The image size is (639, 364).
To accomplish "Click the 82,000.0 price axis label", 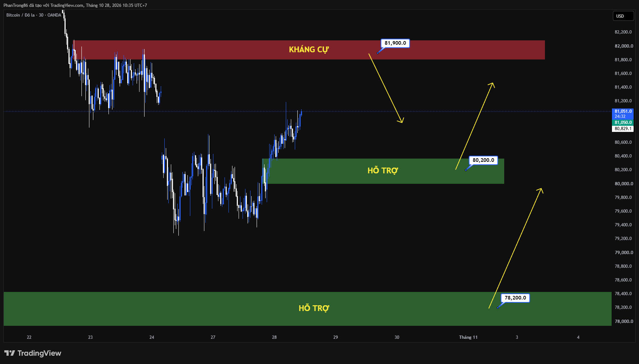I will [624, 46].
